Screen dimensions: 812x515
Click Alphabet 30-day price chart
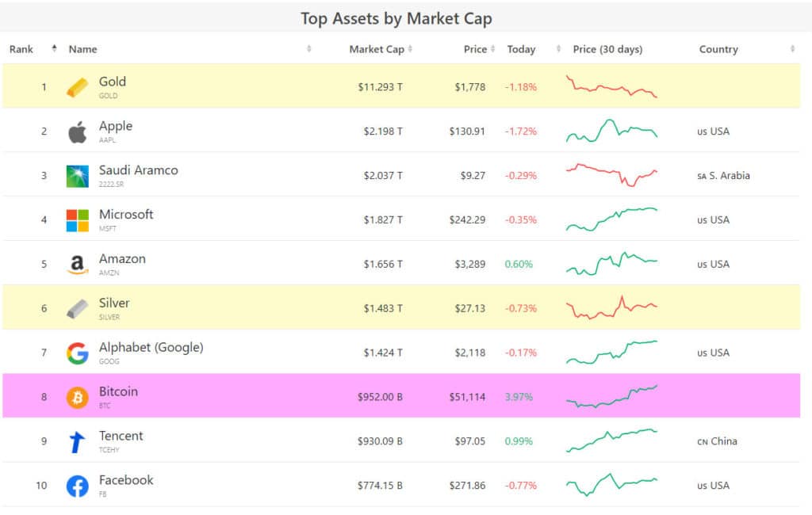click(611, 353)
